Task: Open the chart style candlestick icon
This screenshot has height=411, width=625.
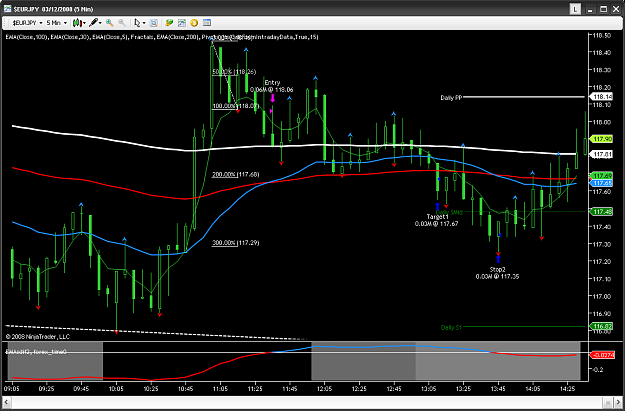Action: pos(77,23)
